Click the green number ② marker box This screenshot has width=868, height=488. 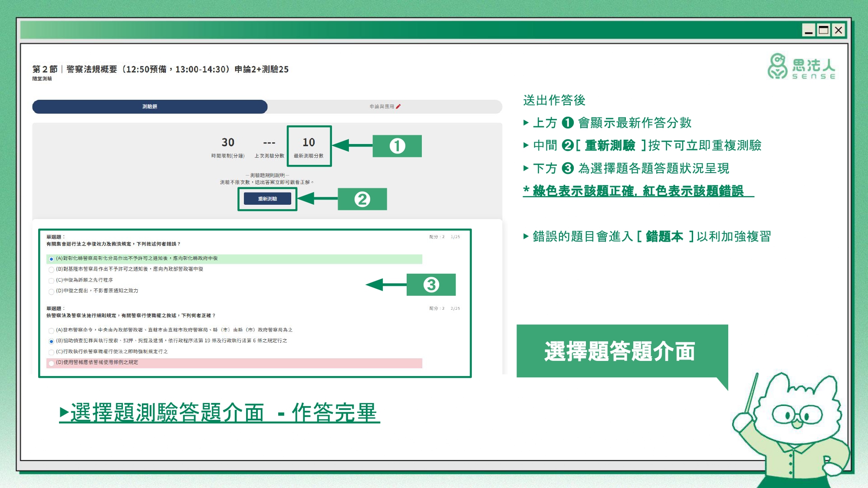point(362,199)
